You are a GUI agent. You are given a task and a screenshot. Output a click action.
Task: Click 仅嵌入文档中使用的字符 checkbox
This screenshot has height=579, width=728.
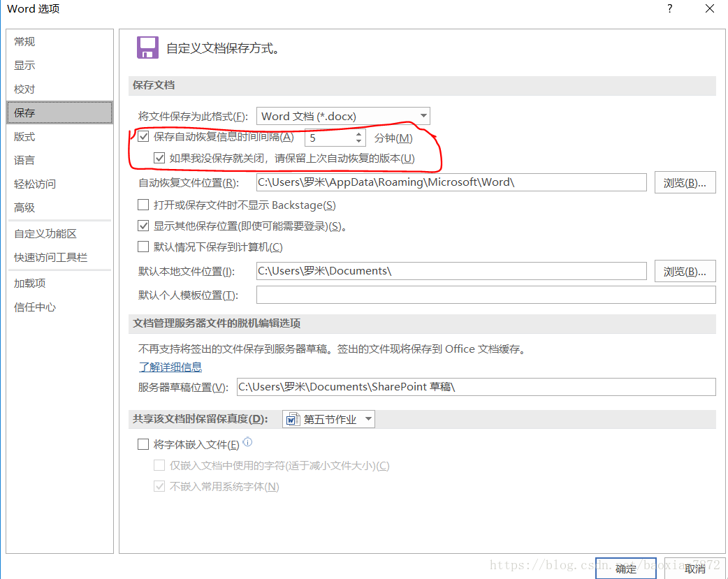point(159,465)
